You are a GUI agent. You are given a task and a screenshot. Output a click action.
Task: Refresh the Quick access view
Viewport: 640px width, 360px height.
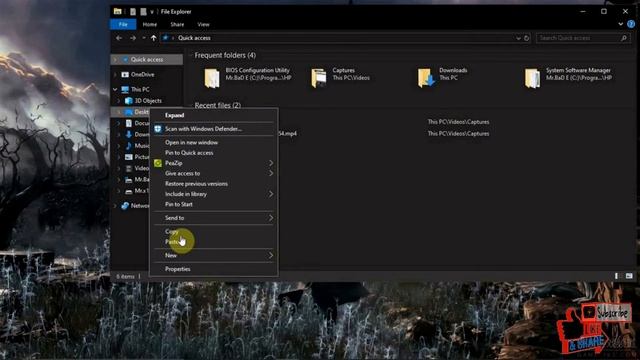point(527,38)
